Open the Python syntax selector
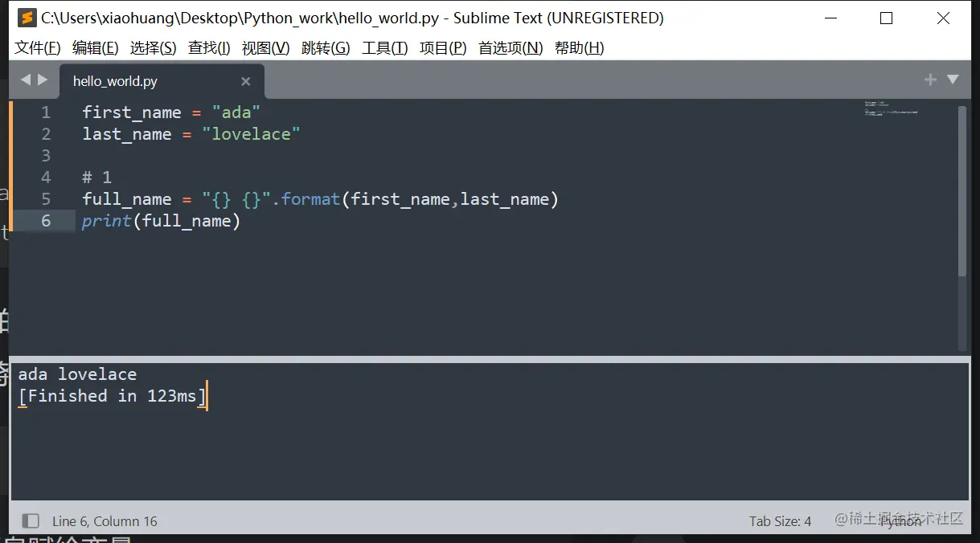Screen dimensions: 980x543 [900, 521]
